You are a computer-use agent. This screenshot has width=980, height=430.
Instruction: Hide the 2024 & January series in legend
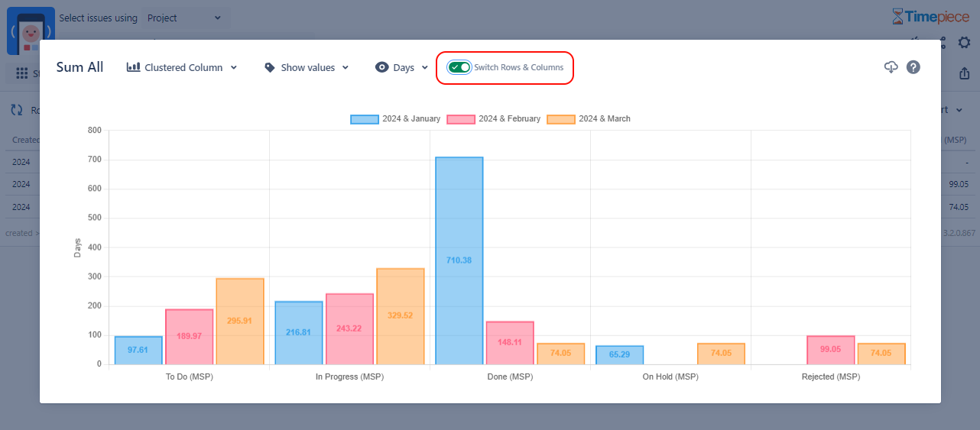pos(395,119)
